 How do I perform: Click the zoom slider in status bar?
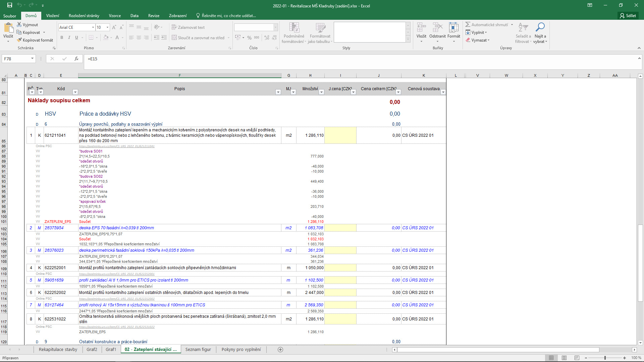tap(605, 358)
